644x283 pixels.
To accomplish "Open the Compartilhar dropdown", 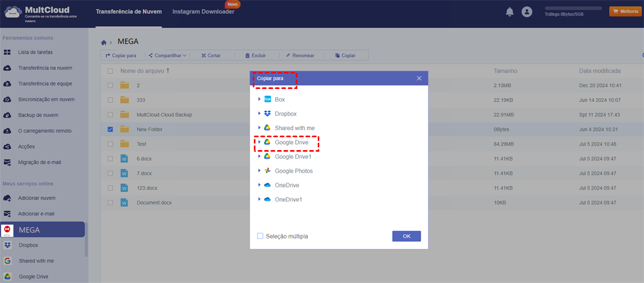I will tap(167, 55).
